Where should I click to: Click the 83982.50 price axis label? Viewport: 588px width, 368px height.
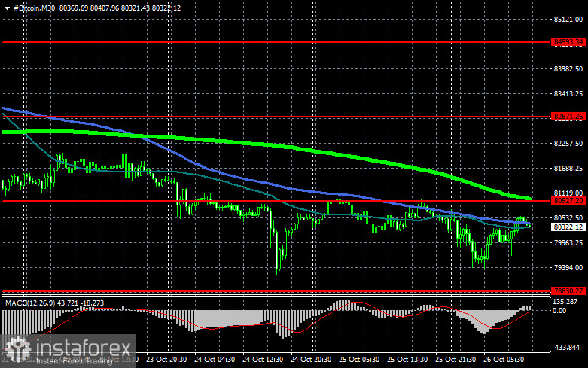point(568,69)
